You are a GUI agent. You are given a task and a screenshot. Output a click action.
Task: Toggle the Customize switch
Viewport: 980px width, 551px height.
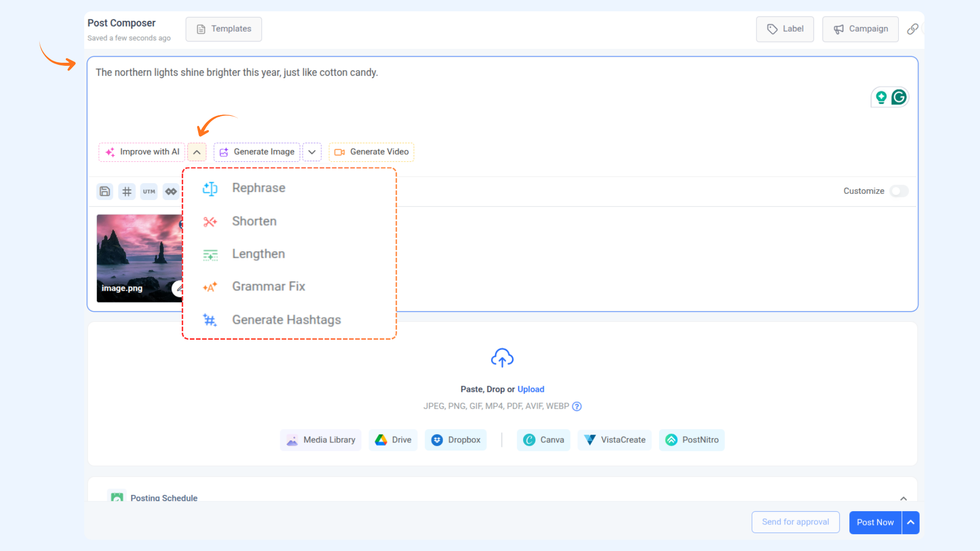(x=898, y=191)
